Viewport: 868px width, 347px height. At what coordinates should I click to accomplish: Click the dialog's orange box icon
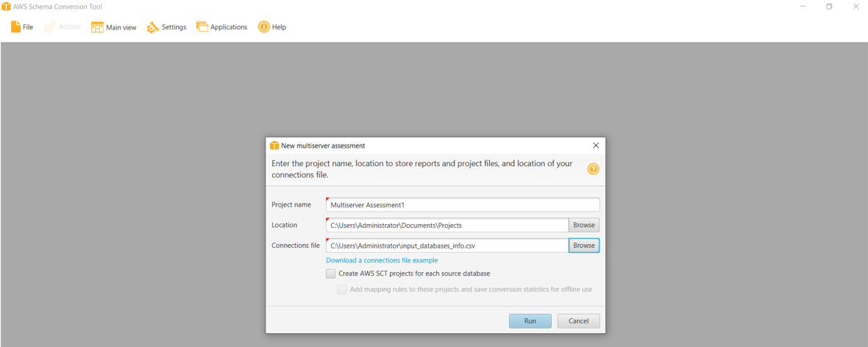274,146
